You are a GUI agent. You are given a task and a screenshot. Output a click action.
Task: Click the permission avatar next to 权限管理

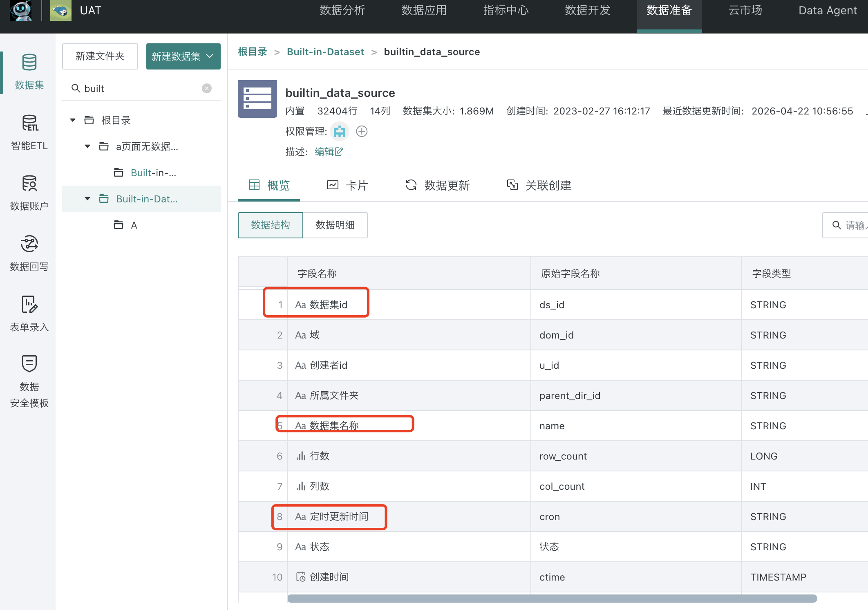(x=340, y=131)
